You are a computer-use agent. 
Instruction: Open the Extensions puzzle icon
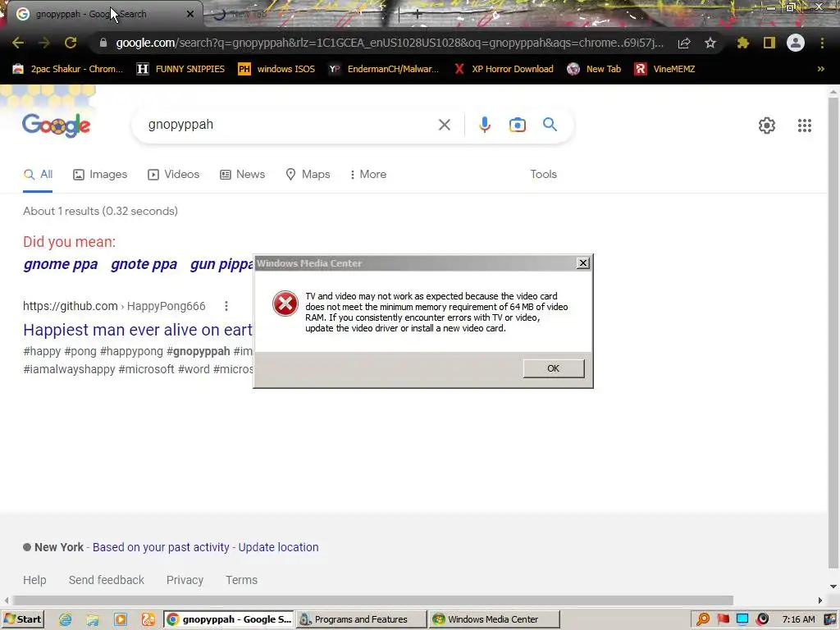point(742,43)
